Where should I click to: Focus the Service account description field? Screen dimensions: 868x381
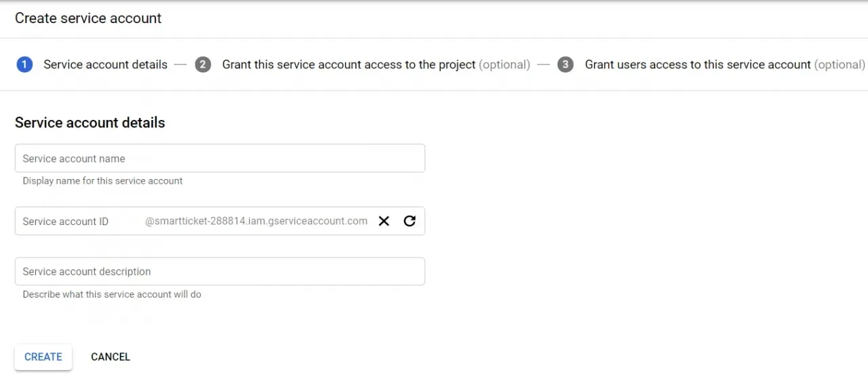click(x=220, y=271)
